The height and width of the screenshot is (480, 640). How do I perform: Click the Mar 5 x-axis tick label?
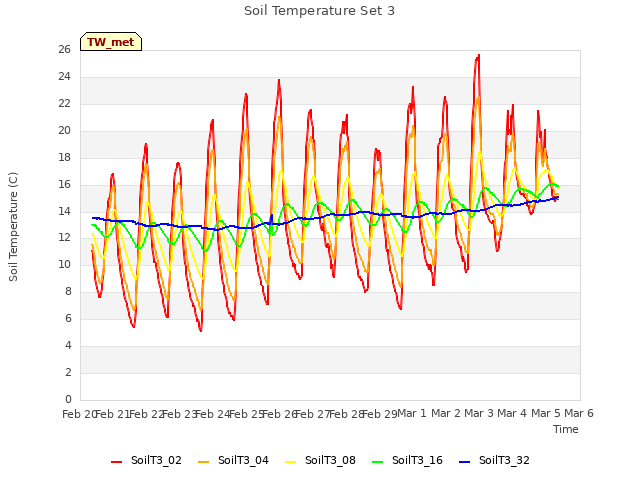click(545, 413)
